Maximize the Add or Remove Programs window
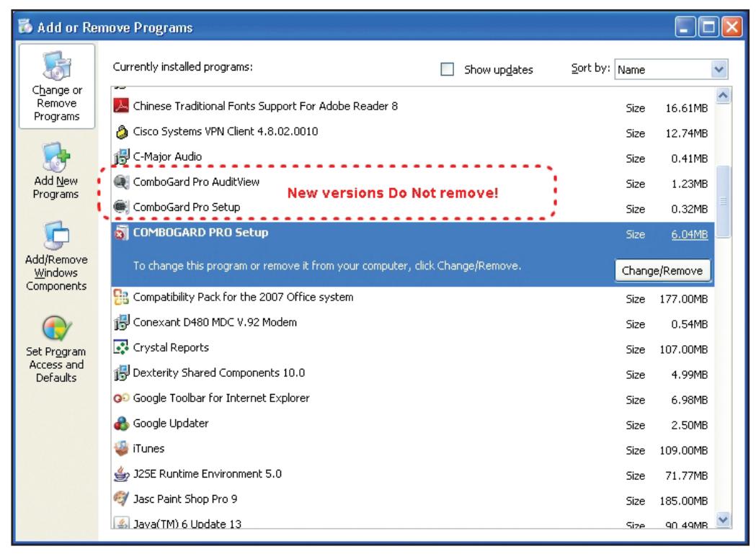 pos(708,27)
